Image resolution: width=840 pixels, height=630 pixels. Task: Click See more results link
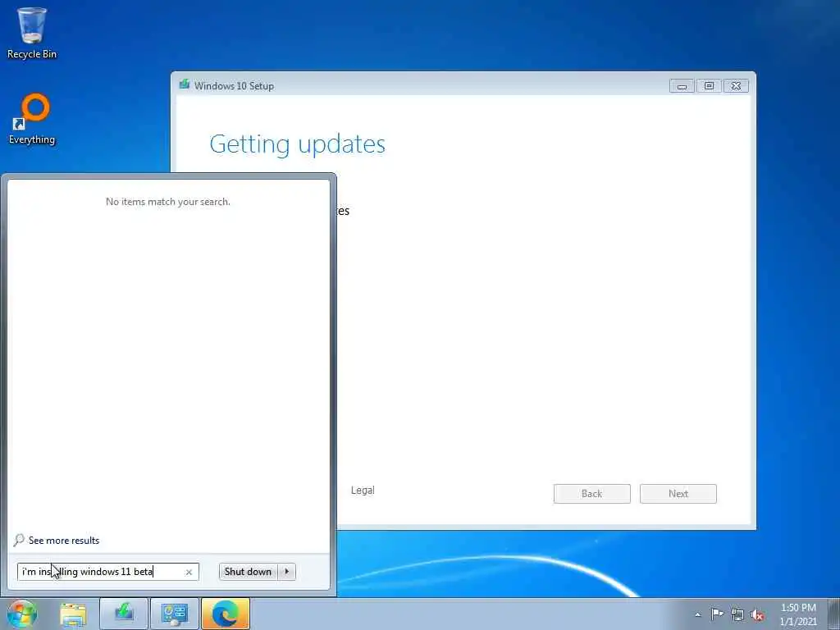click(64, 541)
